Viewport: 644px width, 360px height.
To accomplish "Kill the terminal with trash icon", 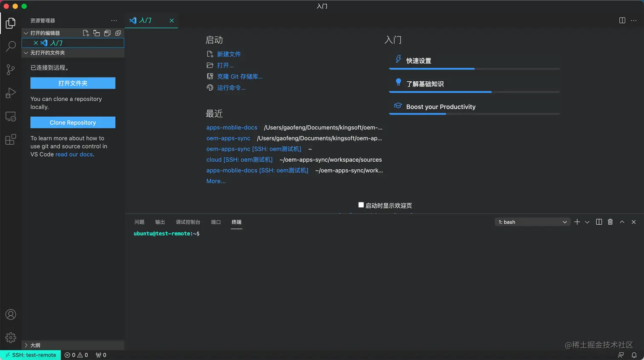I will pyautogui.click(x=610, y=222).
